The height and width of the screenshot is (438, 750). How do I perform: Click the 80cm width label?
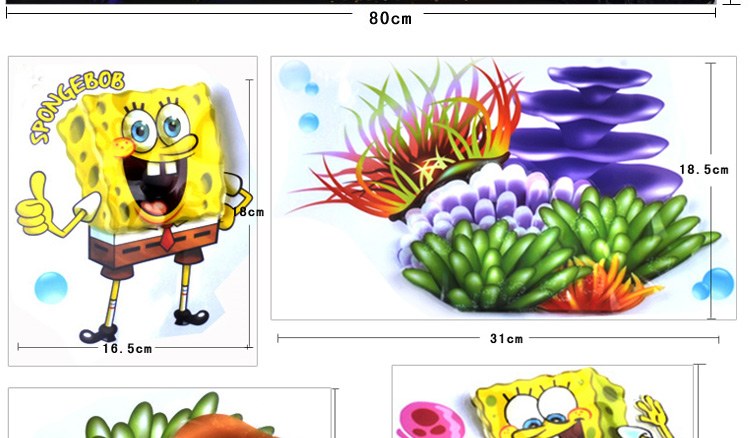coord(390,18)
